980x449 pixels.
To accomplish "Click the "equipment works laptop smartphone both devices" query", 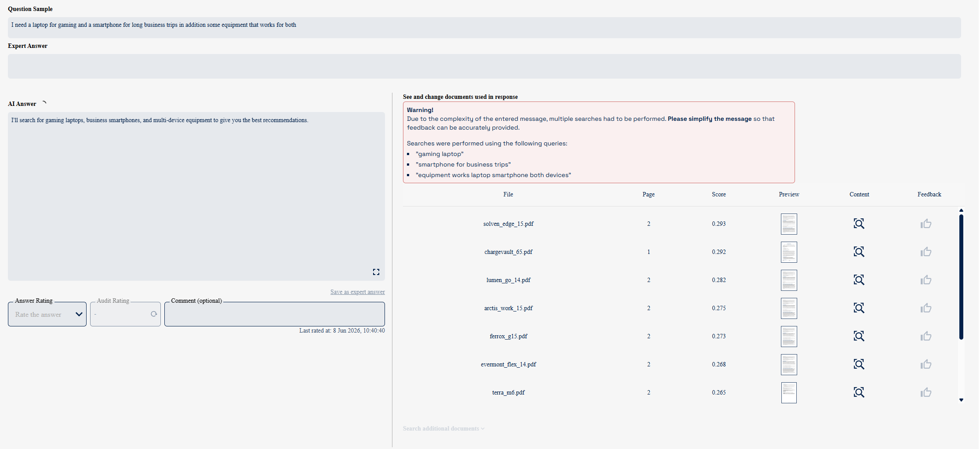I will coord(494,175).
